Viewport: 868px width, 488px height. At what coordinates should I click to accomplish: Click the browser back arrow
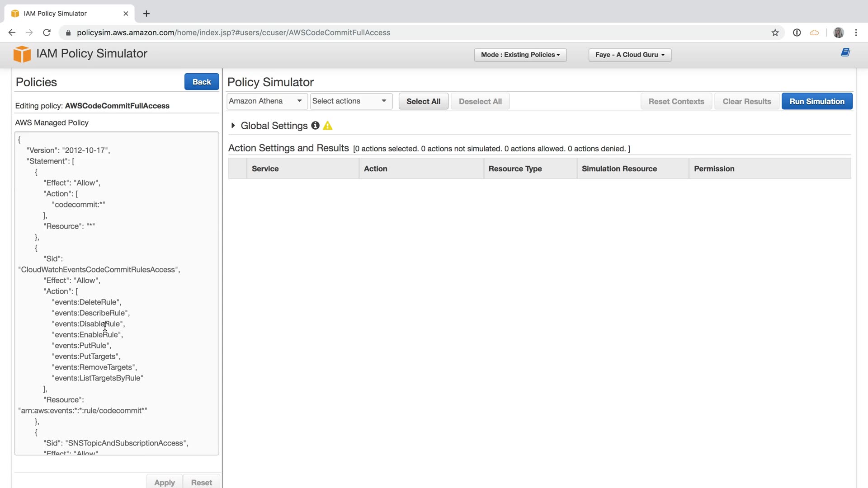coord(12,33)
